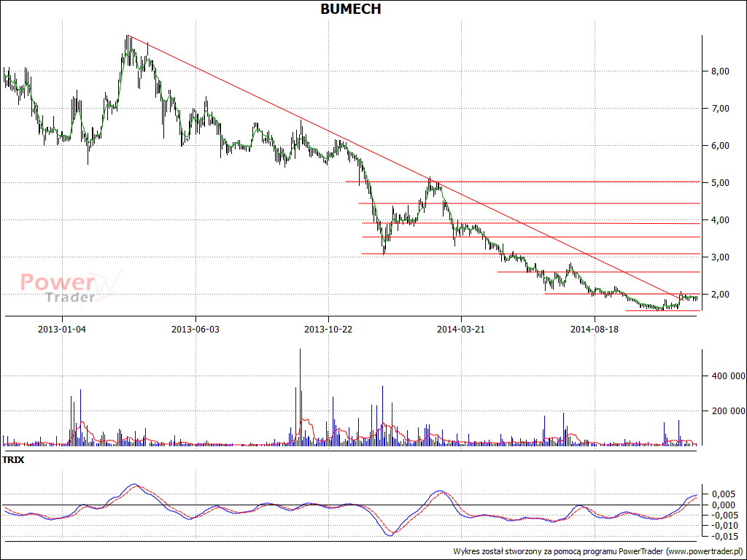The width and height of the screenshot is (747, 560).
Task: Click the tallest blue volume spike bar
Action: click(300, 397)
